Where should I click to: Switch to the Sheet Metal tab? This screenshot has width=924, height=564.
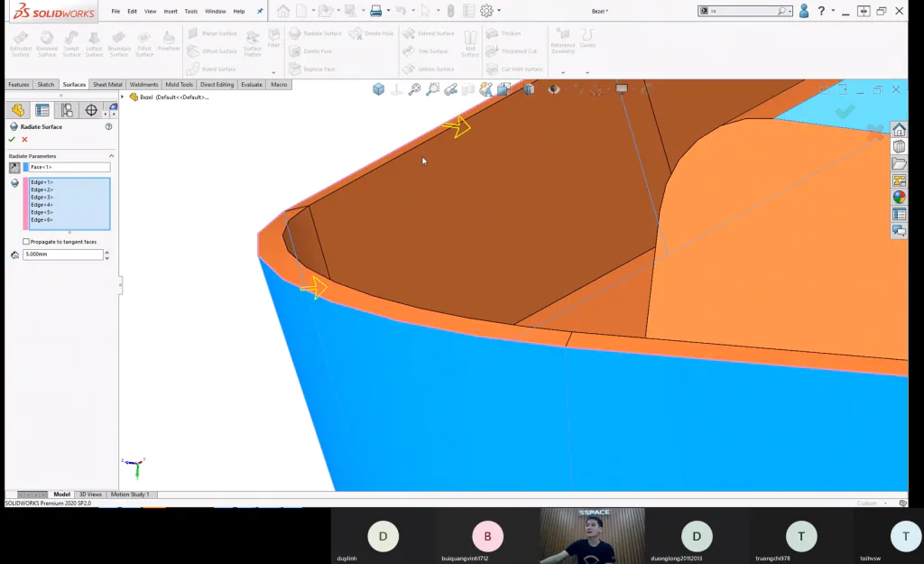click(x=107, y=84)
